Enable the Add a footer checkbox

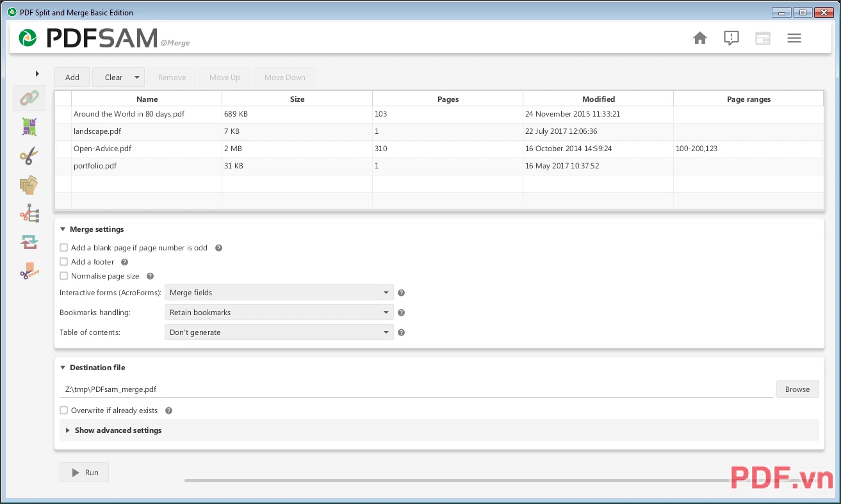(x=63, y=262)
